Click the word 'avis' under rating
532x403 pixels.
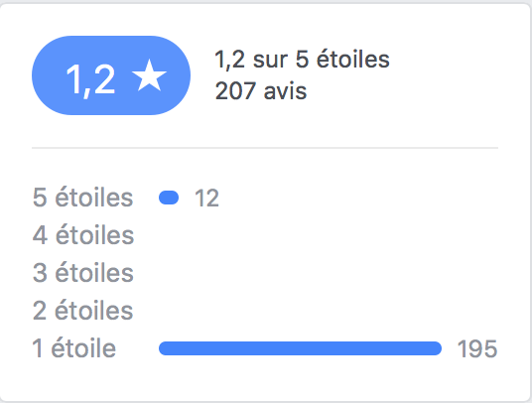click(x=285, y=91)
